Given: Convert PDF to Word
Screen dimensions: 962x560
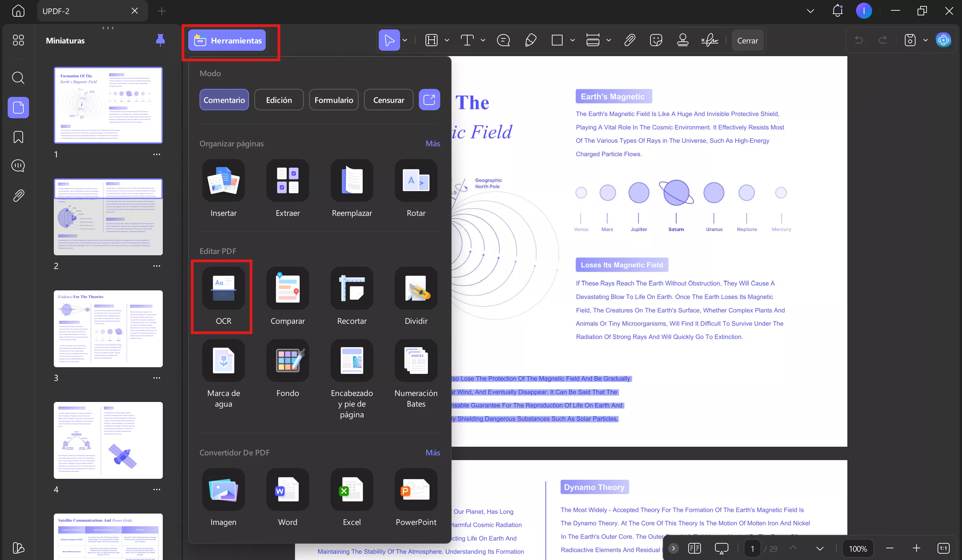Looking at the screenshot, I should click(x=287, y=498).
